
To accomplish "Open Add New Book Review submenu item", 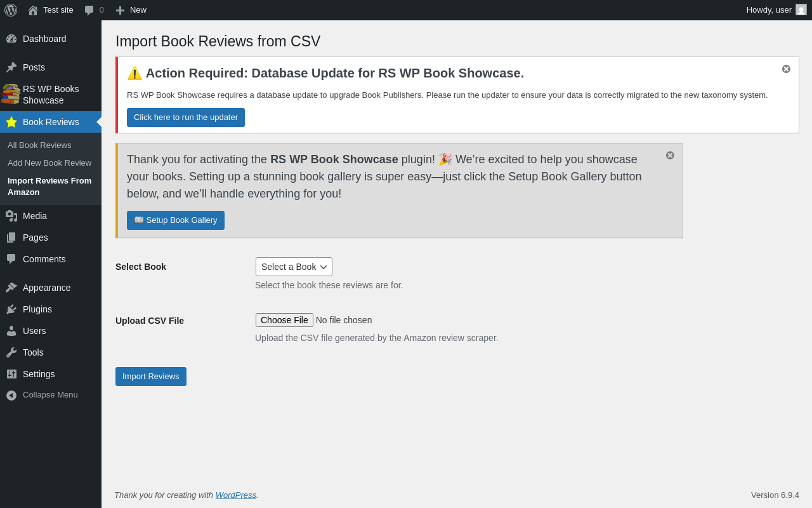I will point(49,163).
